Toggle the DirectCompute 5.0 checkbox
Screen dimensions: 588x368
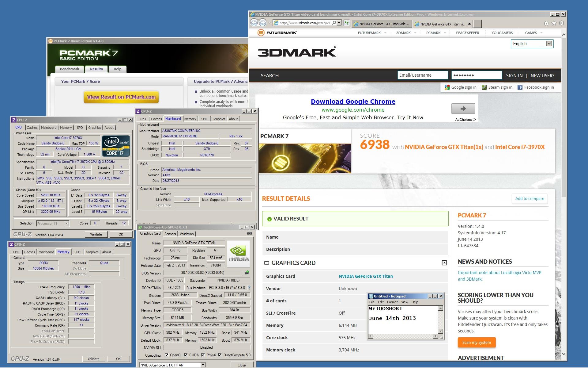[x=220, y=355]
